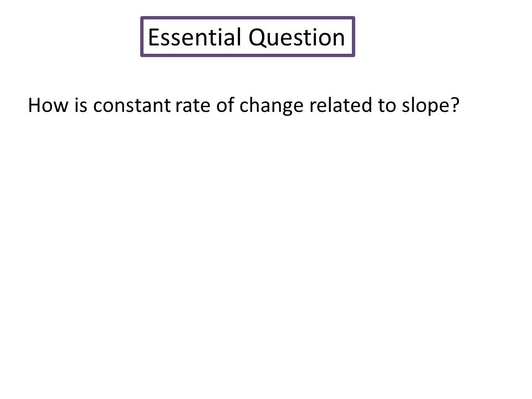Click the word "is" in the sentence
Viewport: 532px width, 399px height.
pyautogui.click(x=81, y=105)
